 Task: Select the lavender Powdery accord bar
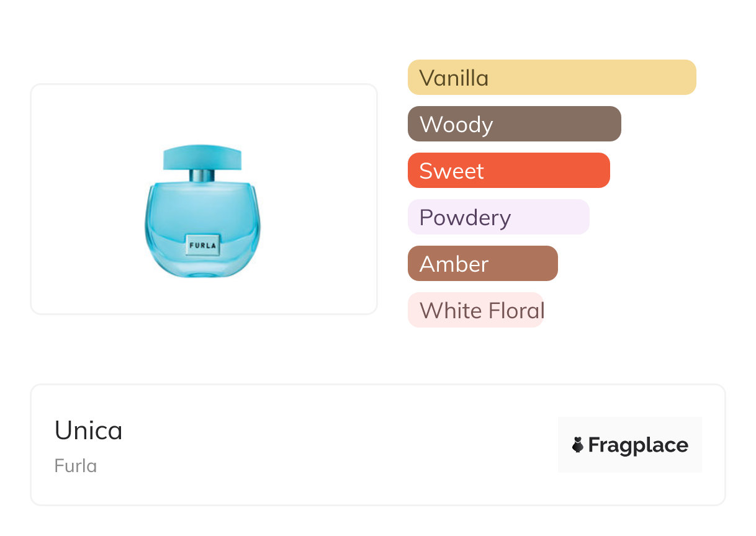(x=546, y=217)
